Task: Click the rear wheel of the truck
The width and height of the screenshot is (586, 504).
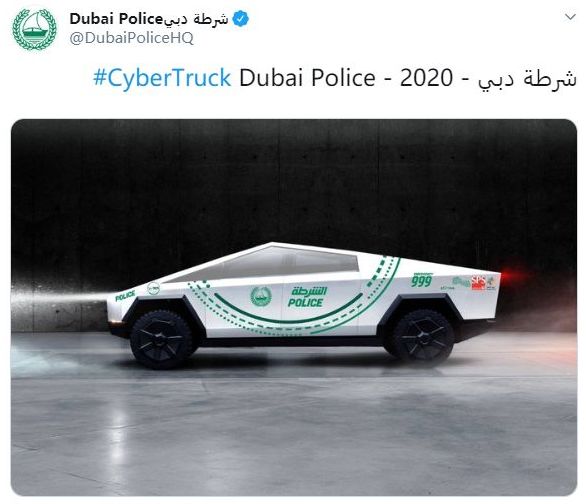Action: tap(422, 337)
